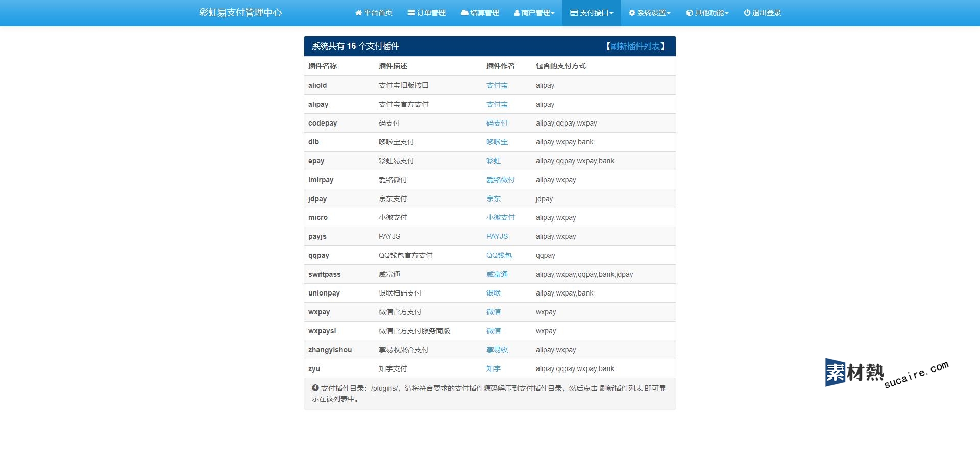Click the aliold plugin name
Screen dimensions: 980x467
[x=317, y=85]
